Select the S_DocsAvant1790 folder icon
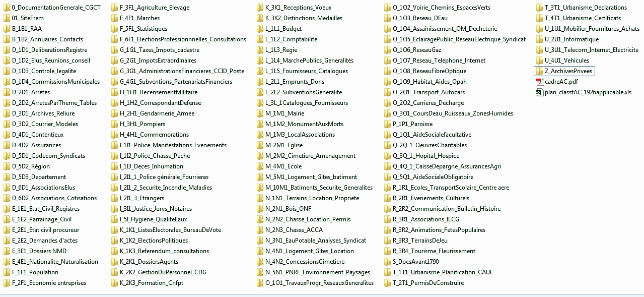 tap(387, 262)
